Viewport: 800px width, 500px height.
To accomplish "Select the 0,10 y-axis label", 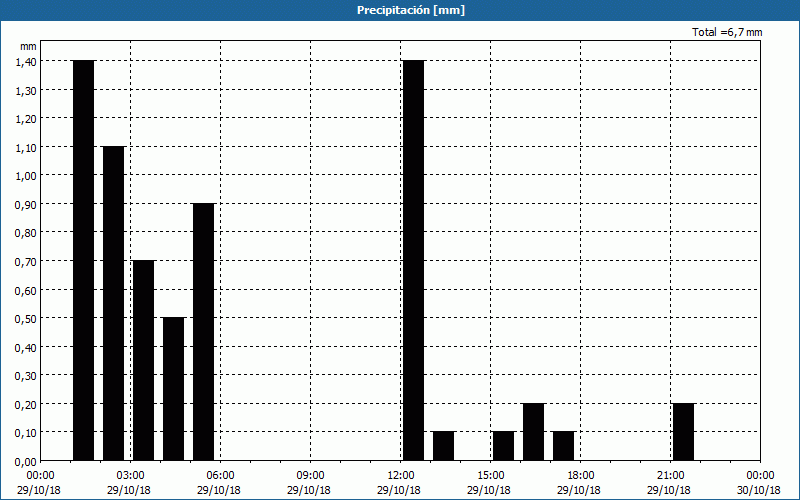I will click(27, 433).
